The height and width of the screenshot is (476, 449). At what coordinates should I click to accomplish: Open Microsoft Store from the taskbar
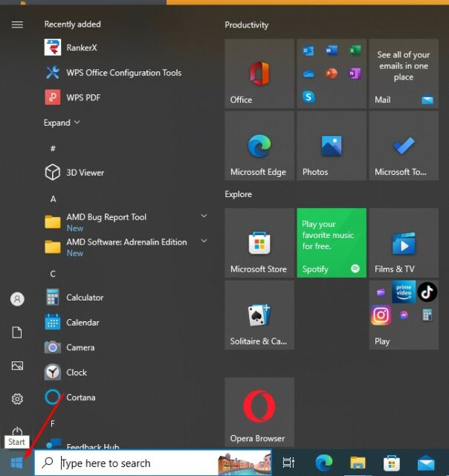tap(392, 463)
